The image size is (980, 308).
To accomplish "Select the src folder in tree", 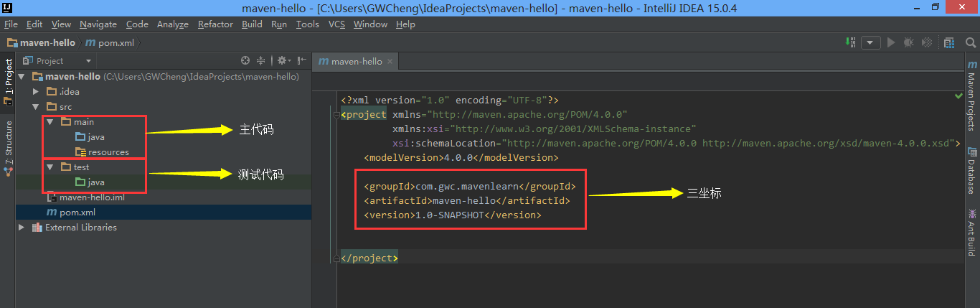I will point(60,107).
